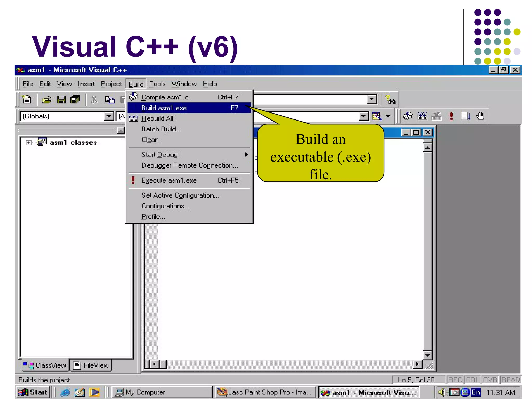Select the asm1 classes tree label
Viewport: 532px width, 399px height.
click(73, 143)
